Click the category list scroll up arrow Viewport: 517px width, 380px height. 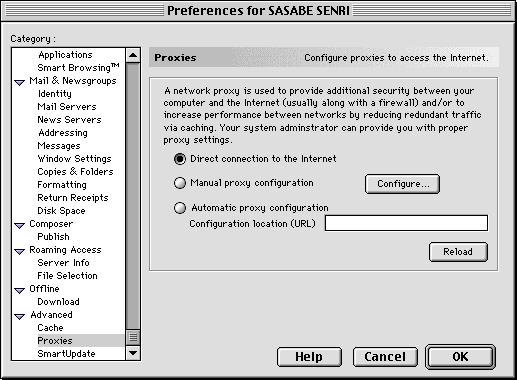pyautogui.click(x=133, y=55)
